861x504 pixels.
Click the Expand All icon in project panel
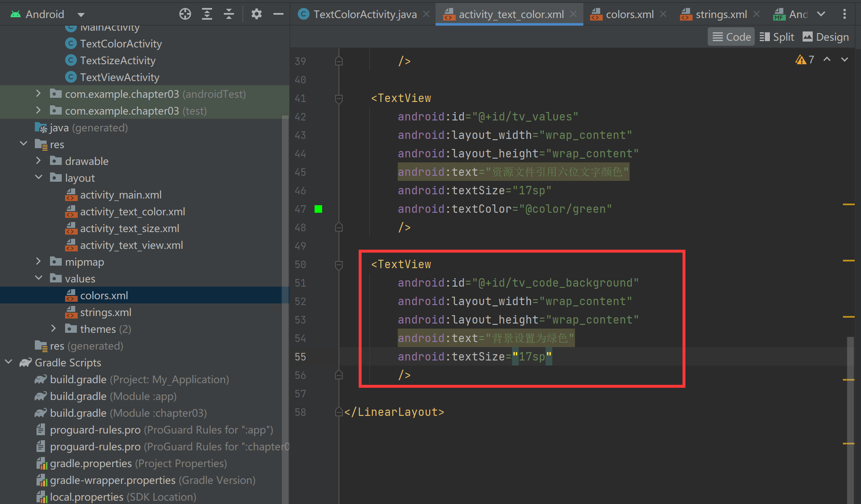coord(207,14)
